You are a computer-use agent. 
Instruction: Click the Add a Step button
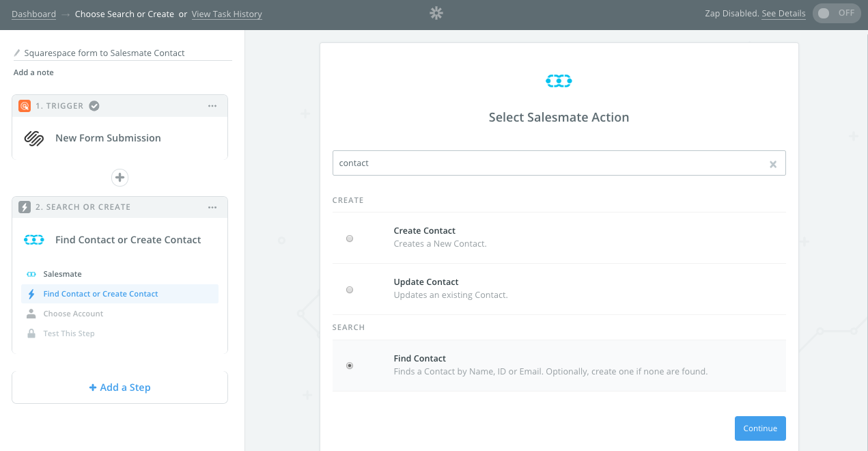pyautogui.click(x=120, y=387)
